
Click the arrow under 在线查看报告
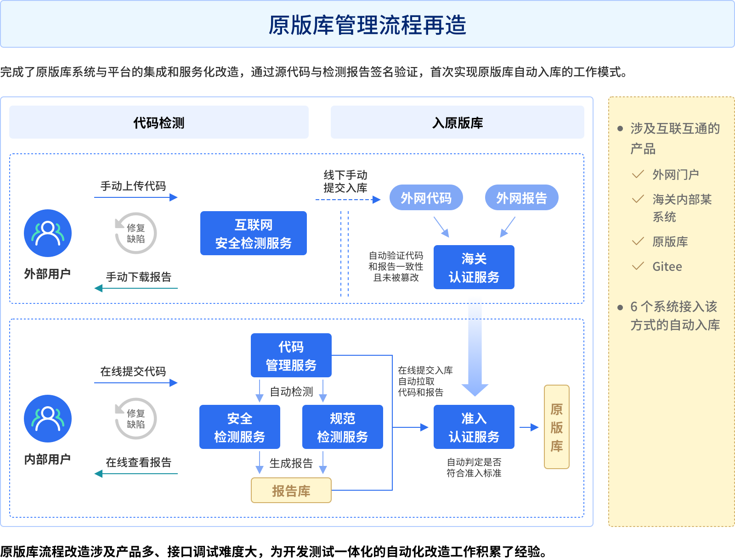(x=136, y=474)
